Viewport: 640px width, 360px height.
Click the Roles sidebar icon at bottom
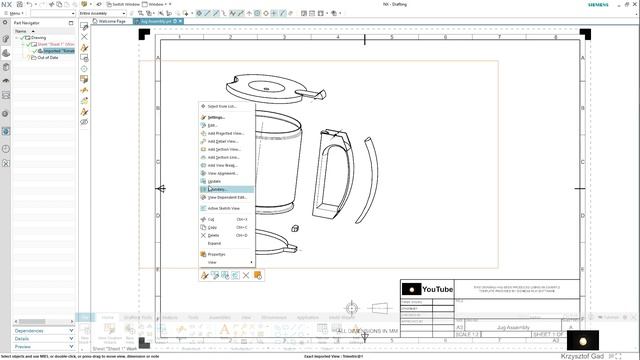point(6,163)
